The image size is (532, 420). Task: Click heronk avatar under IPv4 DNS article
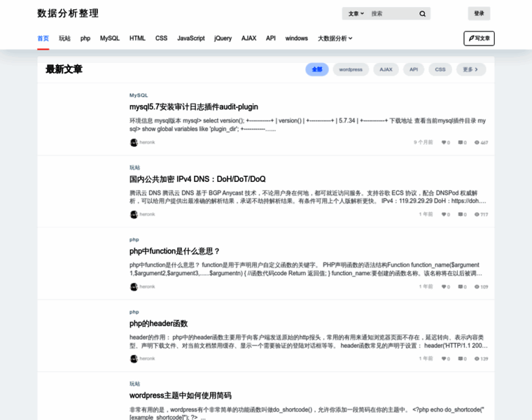pyautogui.click(x=134, y=214)
